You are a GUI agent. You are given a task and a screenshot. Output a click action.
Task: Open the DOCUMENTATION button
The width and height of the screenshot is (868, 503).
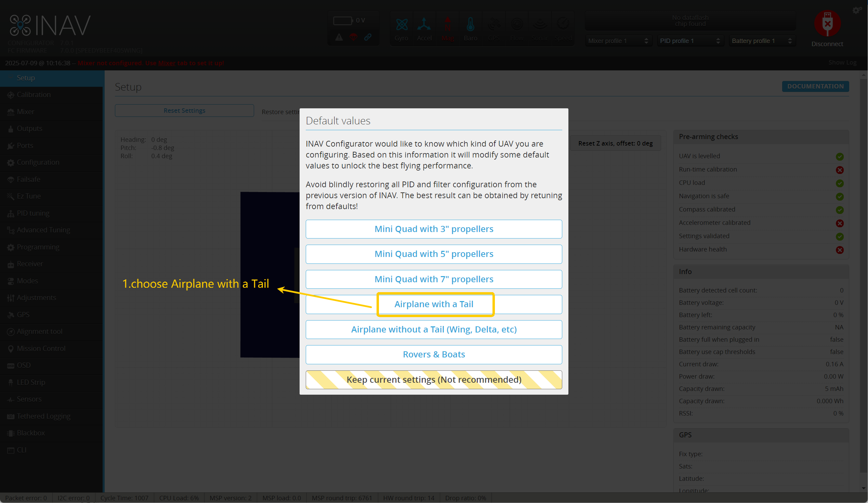pos(815,86)
